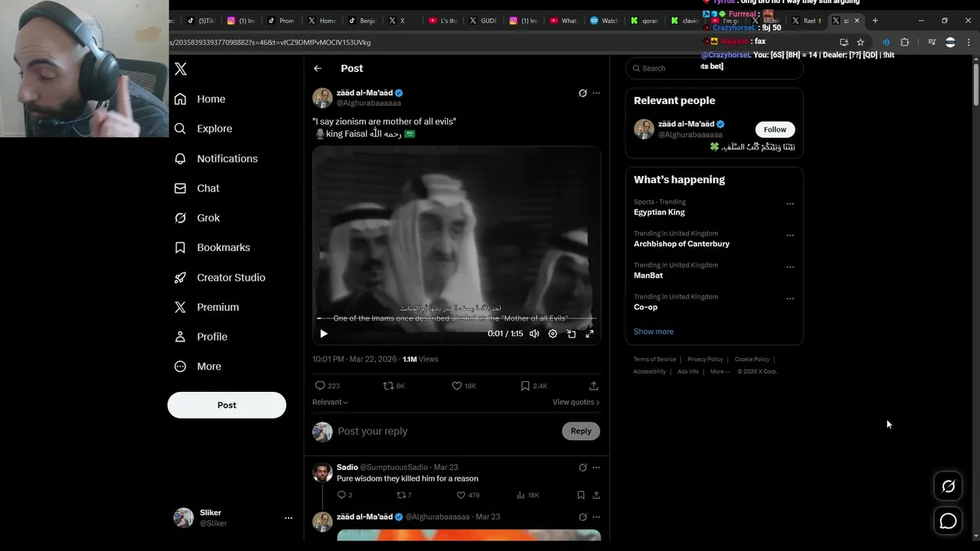
Task: Go to Home in sidebar
Action: (200, 99)
